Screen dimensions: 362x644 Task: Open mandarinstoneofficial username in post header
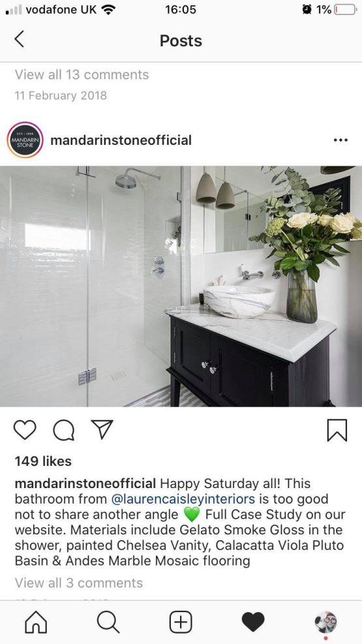121,140
